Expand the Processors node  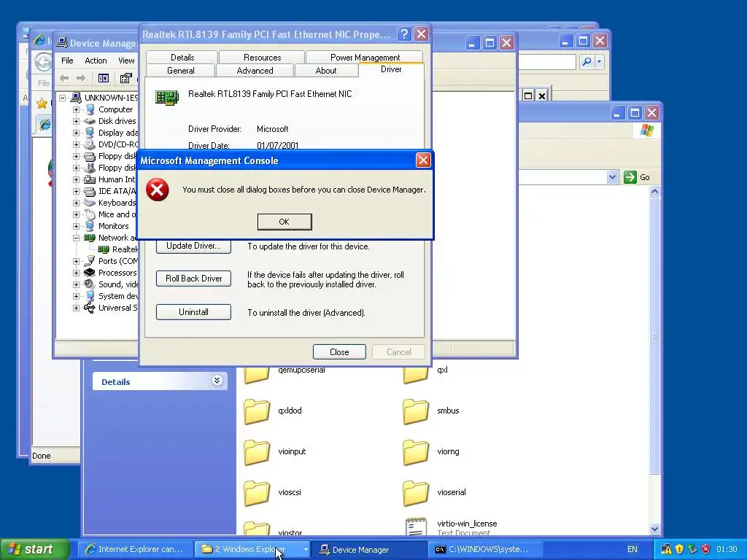tap(76, 273)
